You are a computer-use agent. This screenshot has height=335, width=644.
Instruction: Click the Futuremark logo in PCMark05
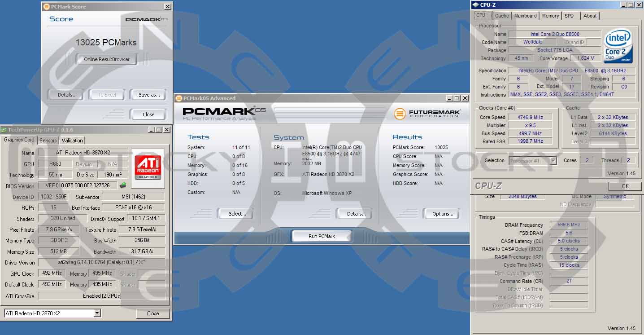[427, 114]
